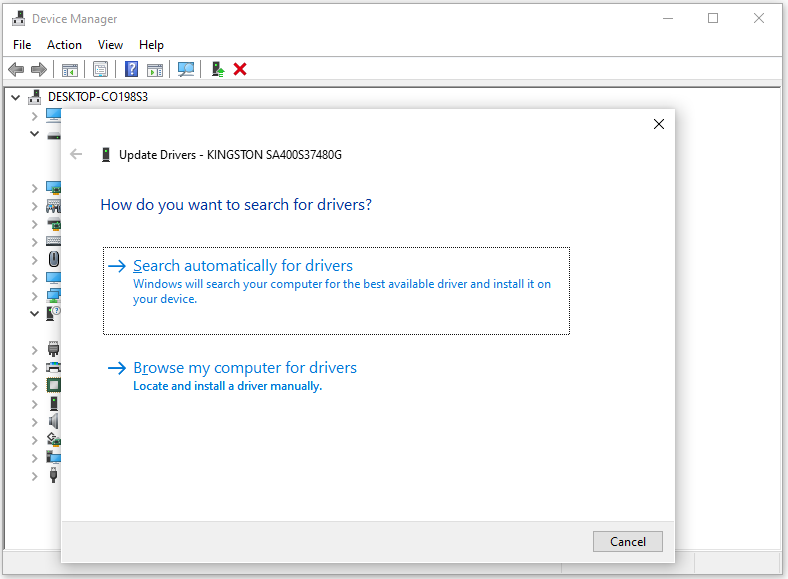
Task: Open the Help menu
Action: click(x=151, y=45)
